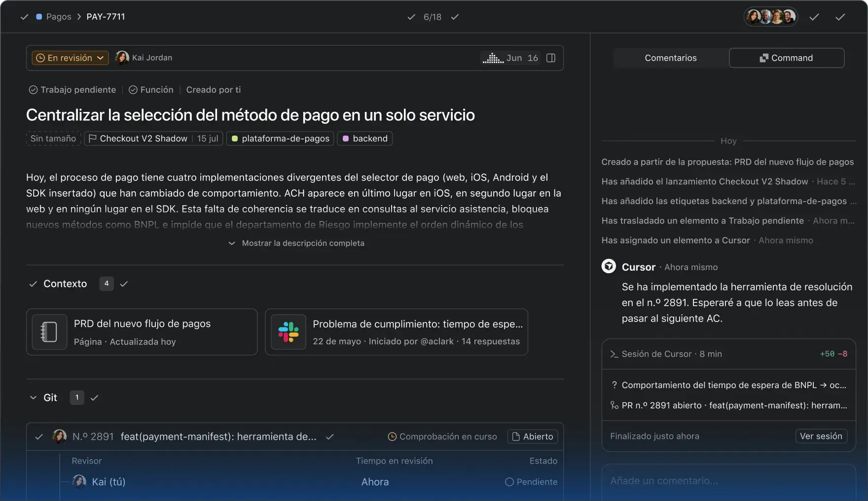This screenshot has height=501, width=868.
Task: Collapse the Git section chevron
Action: (33, 397)
